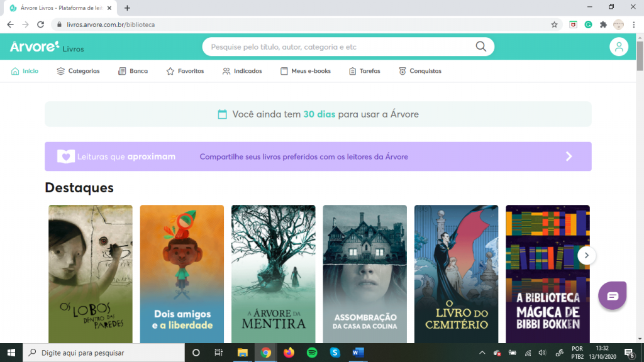Open the Conquistas page
The height and width of the screenshot is (362, 644).
coord(420,71)
